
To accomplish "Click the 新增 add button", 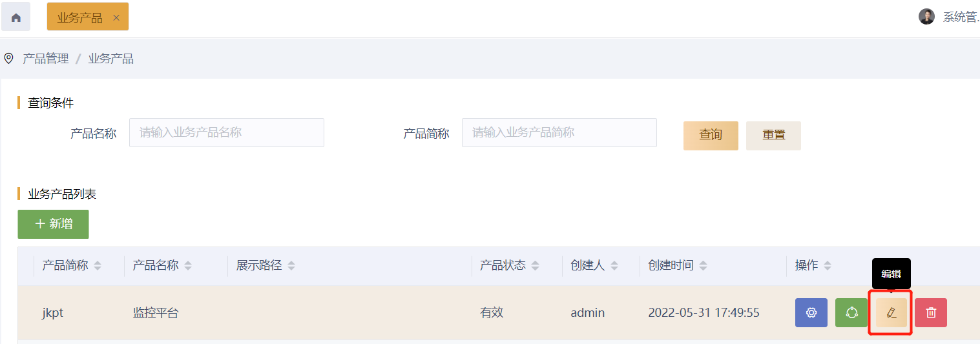I will click(x=53, y=224).
